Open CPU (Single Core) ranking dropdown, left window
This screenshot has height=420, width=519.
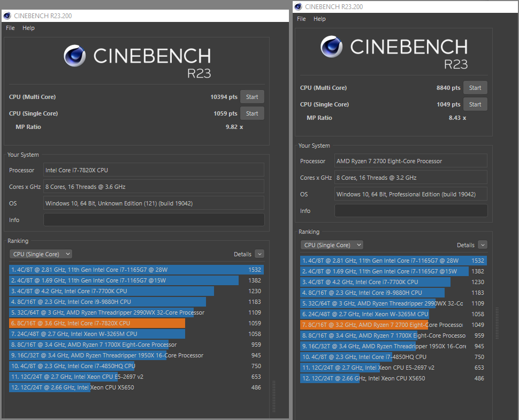[x=41, y=254]
